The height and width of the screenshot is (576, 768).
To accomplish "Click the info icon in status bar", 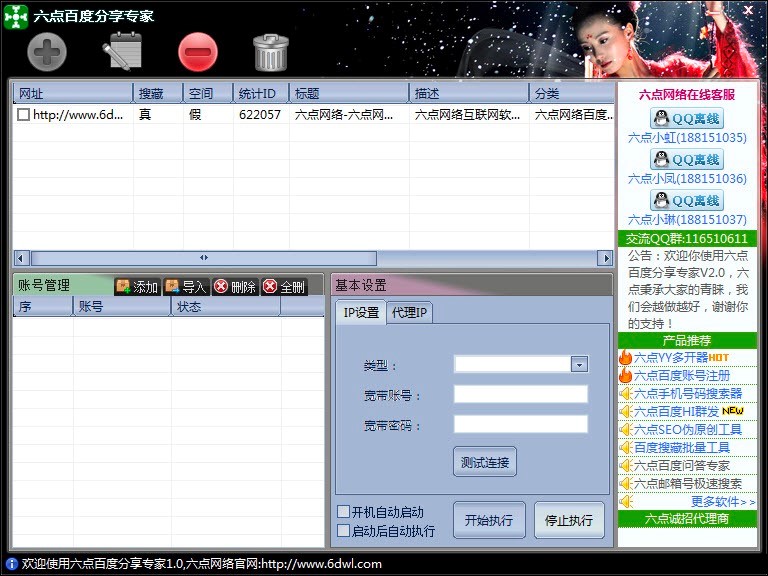I will 10,564.
